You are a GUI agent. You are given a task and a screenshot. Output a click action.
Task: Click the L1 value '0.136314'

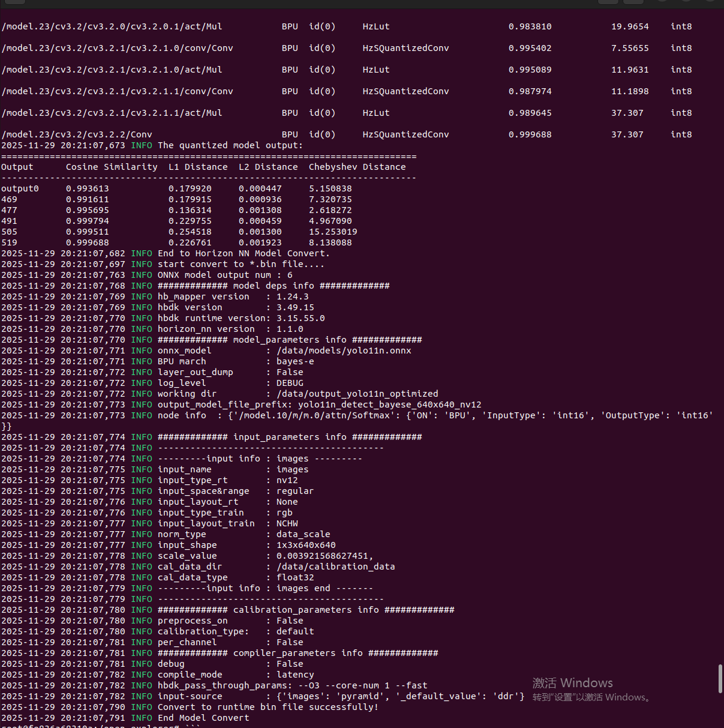[x=190, y=210]
